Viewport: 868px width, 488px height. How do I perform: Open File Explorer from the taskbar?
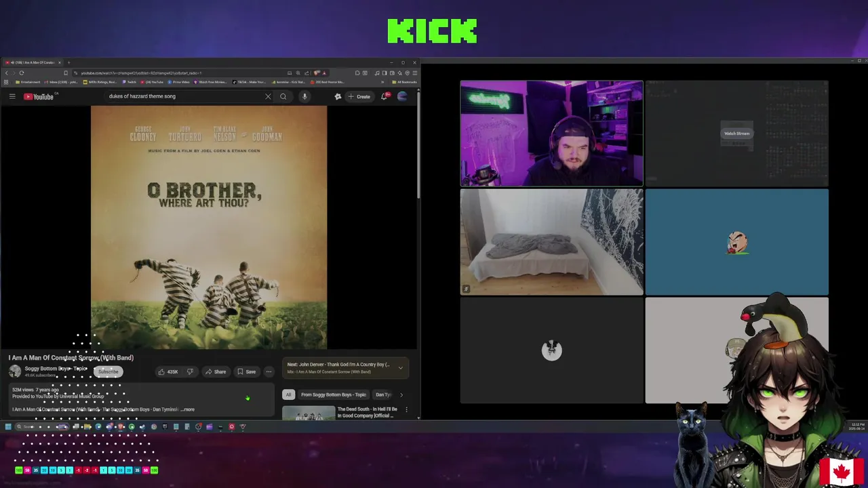click(x=87, y=427)
